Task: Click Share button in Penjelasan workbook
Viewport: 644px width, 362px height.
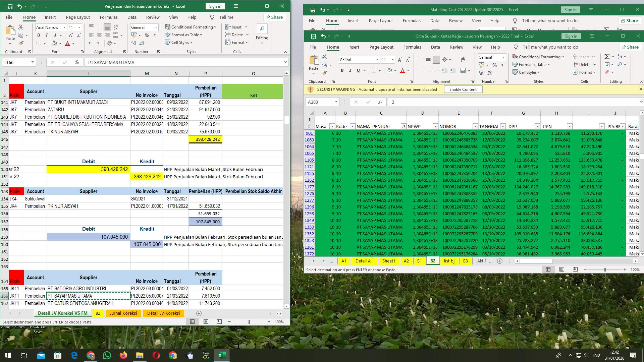Action: pyautogui.click(x=274, y=17)
